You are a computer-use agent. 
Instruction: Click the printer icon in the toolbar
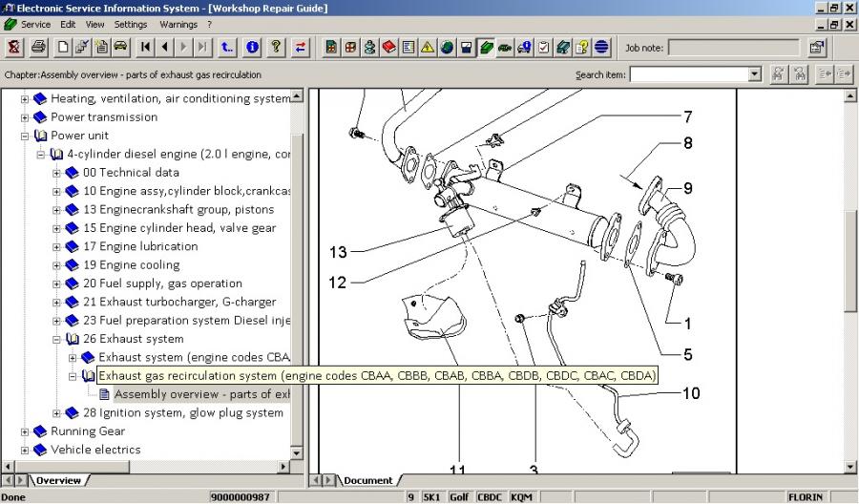point(38,47)
